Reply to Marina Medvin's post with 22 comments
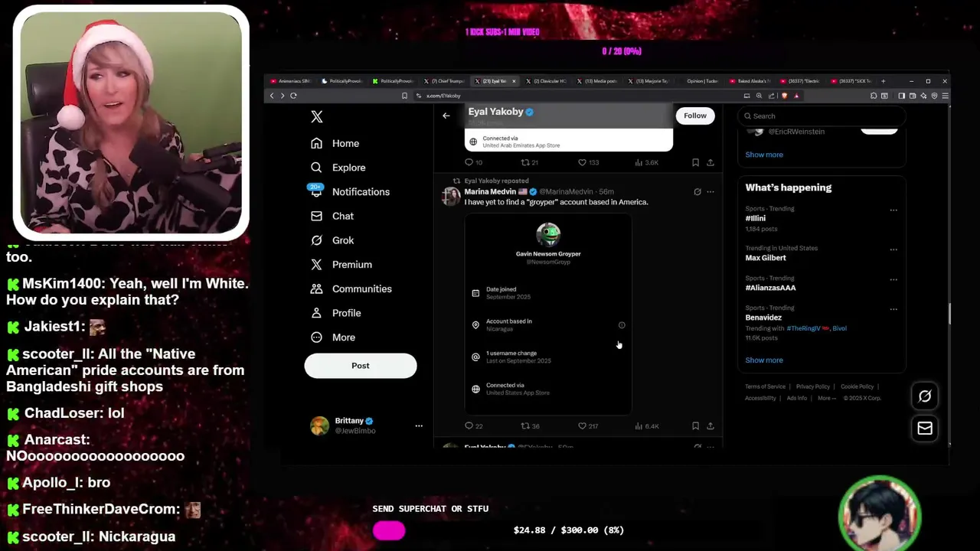 [473, 426]
